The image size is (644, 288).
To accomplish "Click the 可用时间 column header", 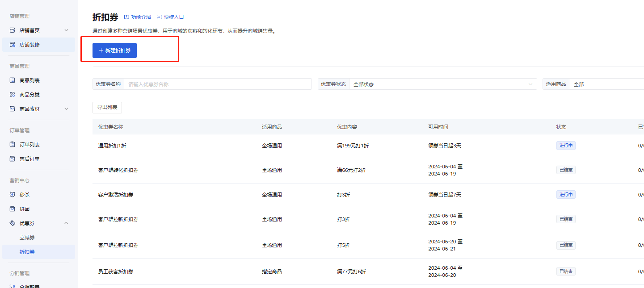I will [x=438, y=127].
